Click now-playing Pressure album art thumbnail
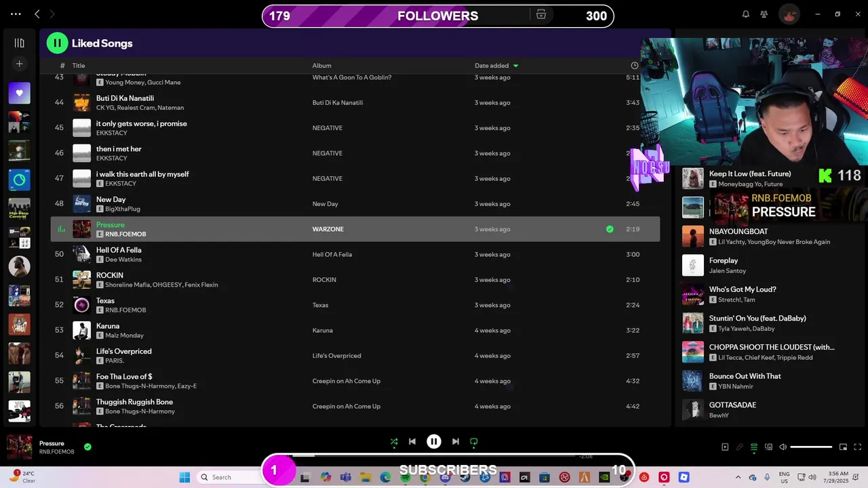Viewport: 868px width, 488px height. pyautogui.click(x=19, y=447)
